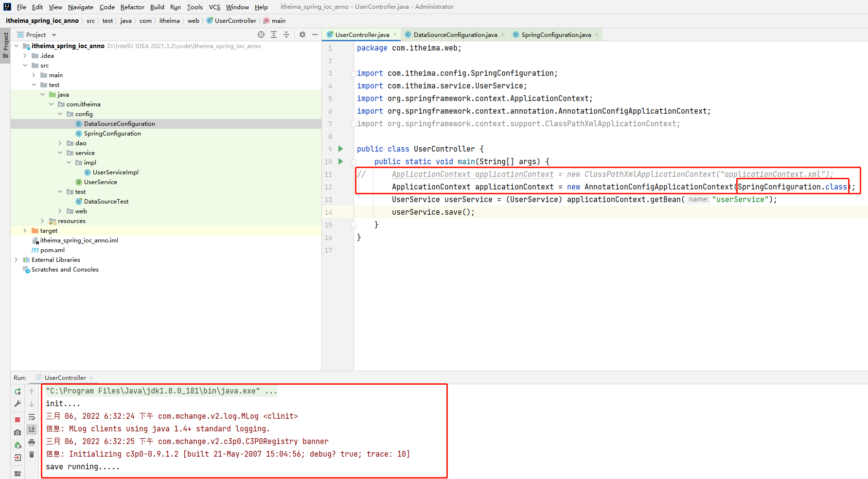Switch to SpringConfiguration.java tab

[x=556, y=34]
